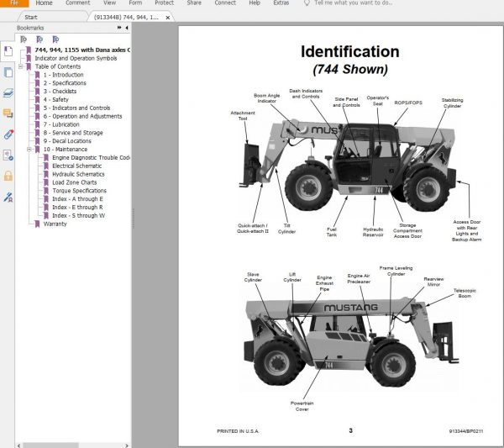Collapse the 10 - Maintenance bookmark node
Image resolution: width=504 pixels, height=448 pixels.
[x=29, y=150]
